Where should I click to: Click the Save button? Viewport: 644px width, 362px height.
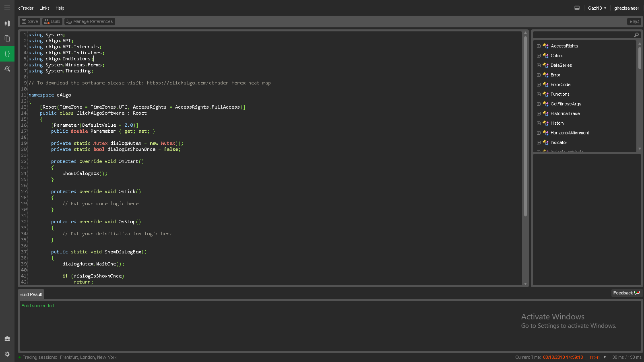point(30,22)
